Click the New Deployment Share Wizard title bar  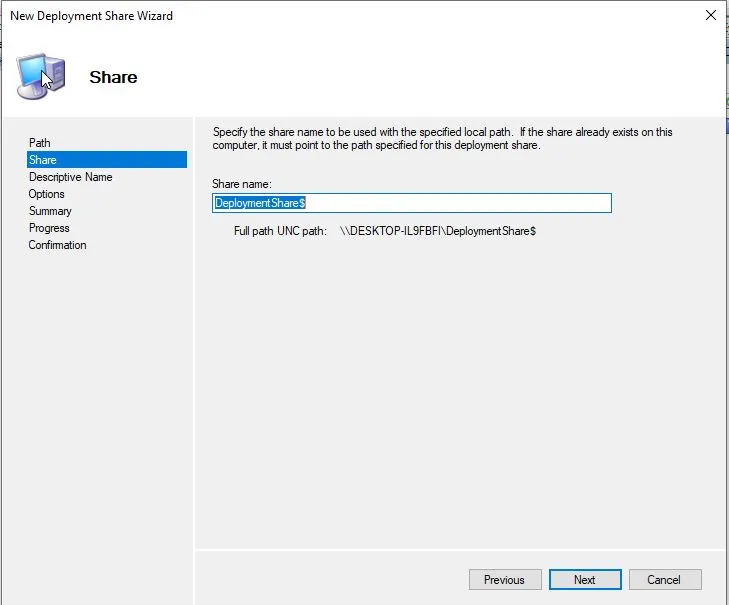coord(300,16)
